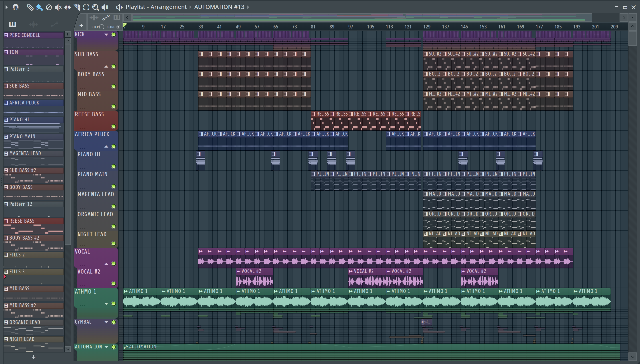Viewport: 640px width, 364px height.
Task: Open arrow menu after Playlist - Arrangement
Action: click(190, 7)
